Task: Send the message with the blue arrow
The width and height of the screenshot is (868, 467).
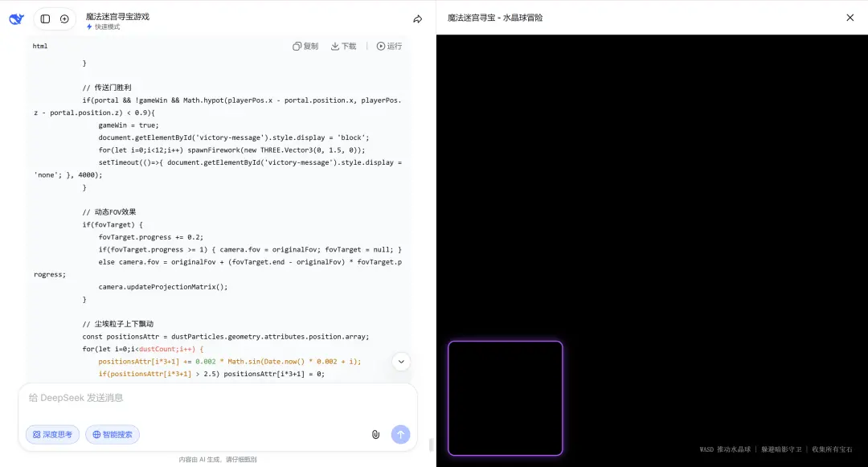Action: tap(400, 434)
